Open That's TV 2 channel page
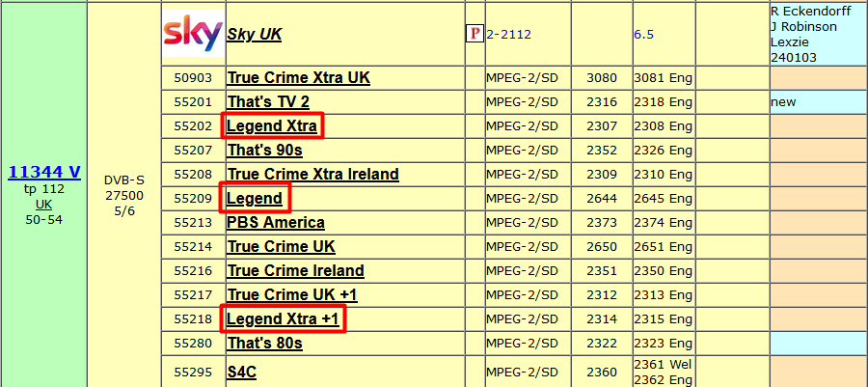The height and width of the screenshot is (387, 868). [x=268, y=101]
